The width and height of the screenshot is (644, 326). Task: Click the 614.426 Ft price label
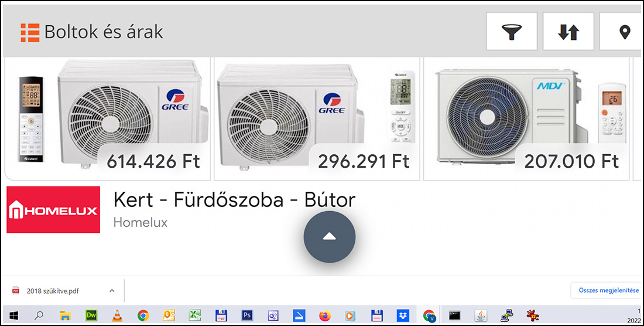click(153, 162)
